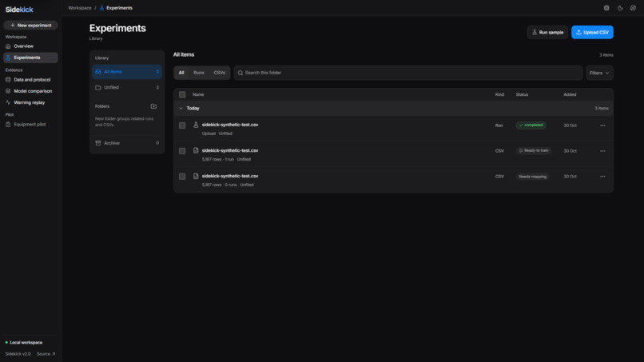Open more options for the completed Run row

point(602,125)
